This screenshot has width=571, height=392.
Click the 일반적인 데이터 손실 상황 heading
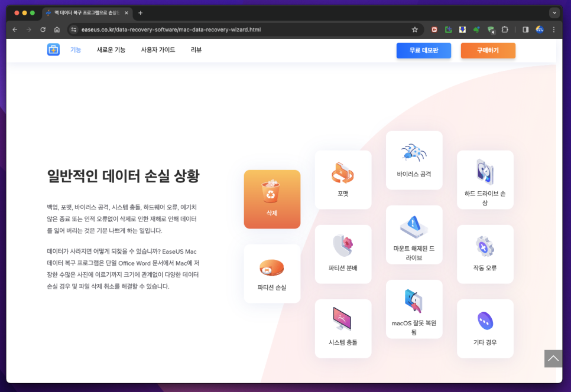coord(124,176)
